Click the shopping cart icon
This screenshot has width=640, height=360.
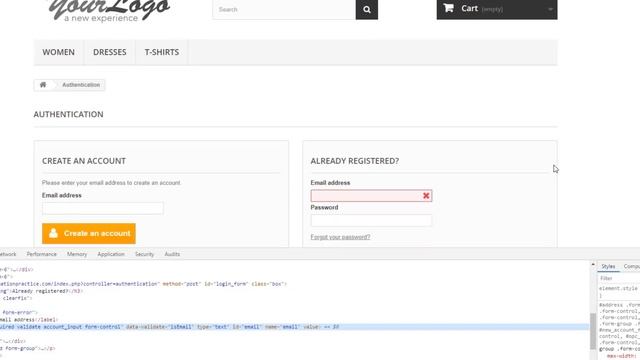pos(449,8)
